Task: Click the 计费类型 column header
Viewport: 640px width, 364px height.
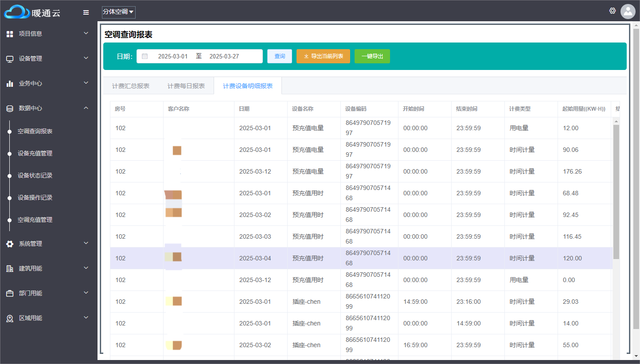Action: pos(531,109)
